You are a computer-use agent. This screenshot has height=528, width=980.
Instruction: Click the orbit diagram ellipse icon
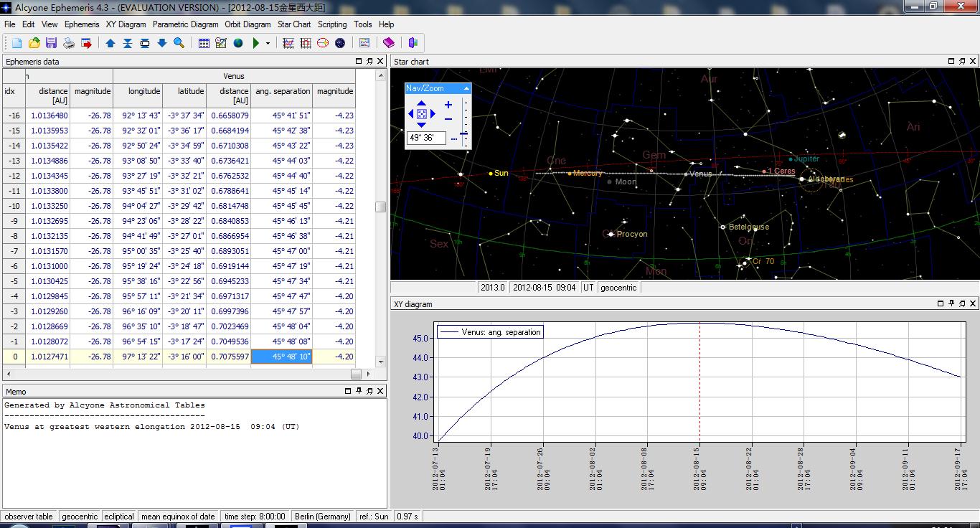click(323, 43)
